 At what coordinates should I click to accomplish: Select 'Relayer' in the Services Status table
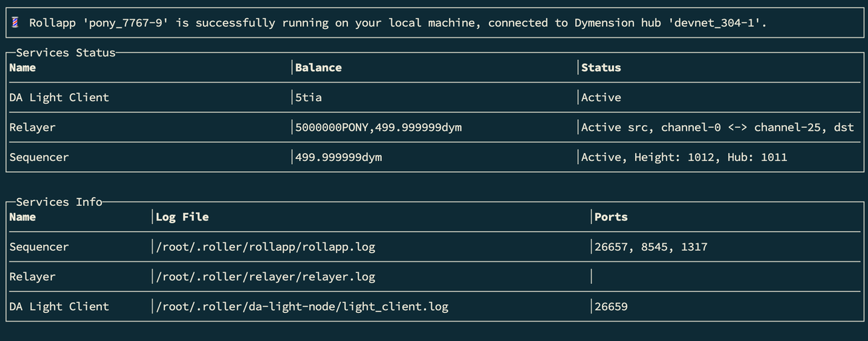pos(33,127)
